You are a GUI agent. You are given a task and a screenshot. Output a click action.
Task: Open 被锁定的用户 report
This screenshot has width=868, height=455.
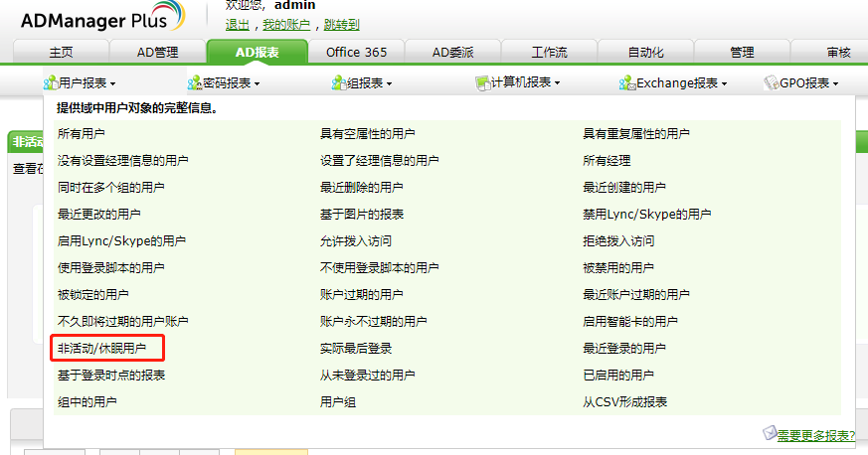point(93,295)
